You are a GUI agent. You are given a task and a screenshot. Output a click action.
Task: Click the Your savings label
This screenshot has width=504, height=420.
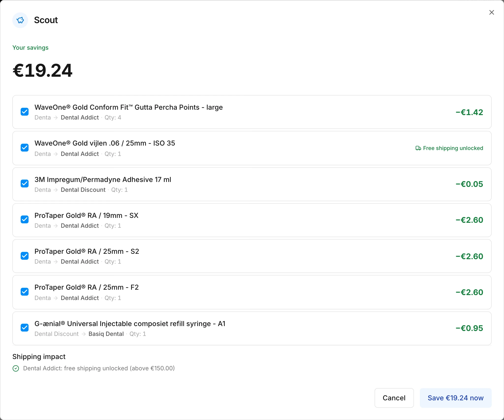coord(31,48)
